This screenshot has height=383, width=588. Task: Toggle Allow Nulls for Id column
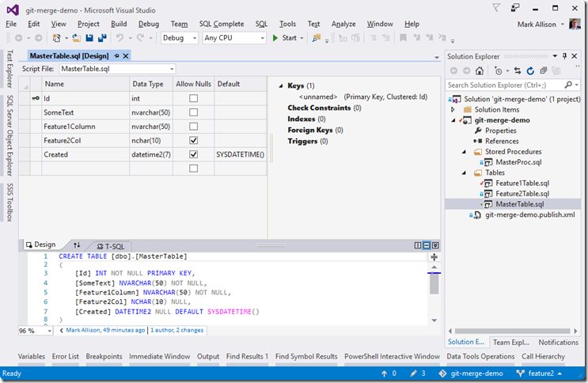(x=194, y=98)
